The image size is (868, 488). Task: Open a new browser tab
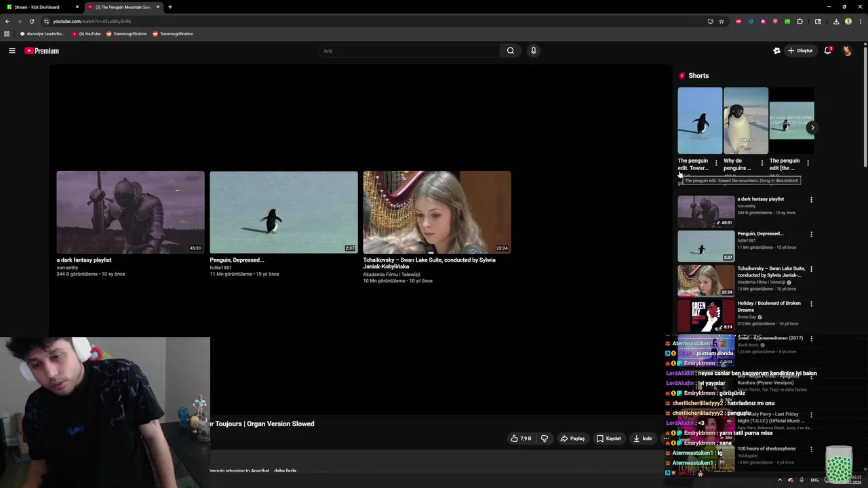coord(170,7)
